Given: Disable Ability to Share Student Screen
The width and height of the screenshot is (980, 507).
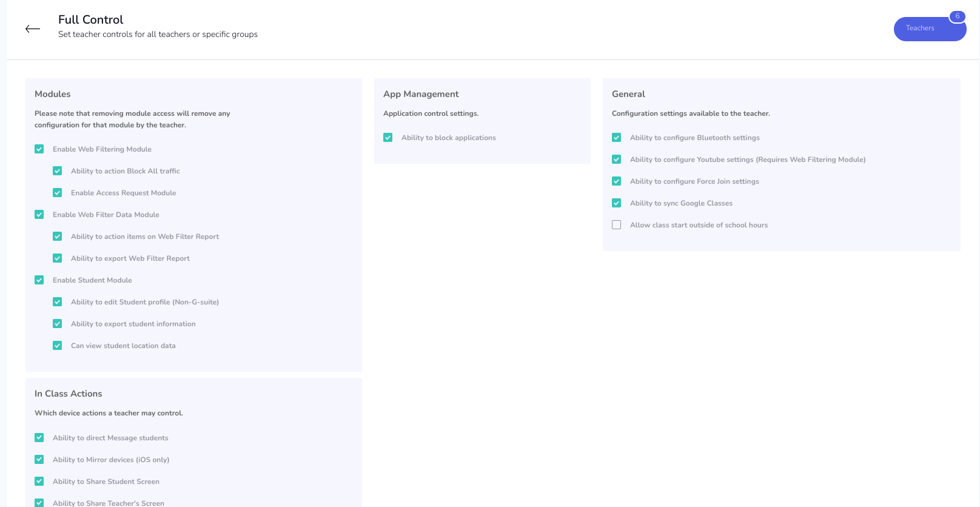Looking at the screenshot, I should click(39, 482).
